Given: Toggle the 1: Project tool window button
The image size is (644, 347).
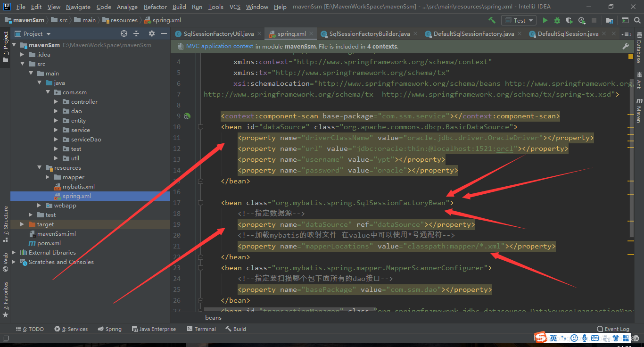Looking at the screenshot, I should (x=5, y=47).
